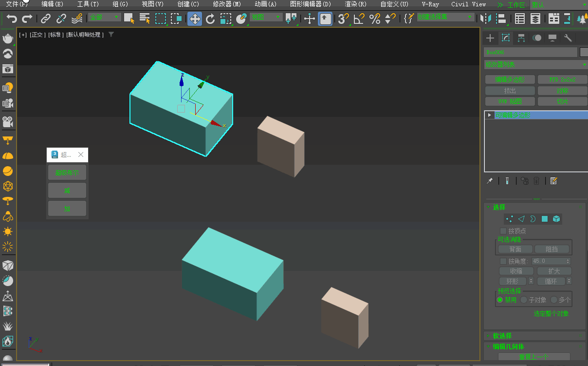Select the Move transform tool
588x366 pixels.
[x=195, y=19]
